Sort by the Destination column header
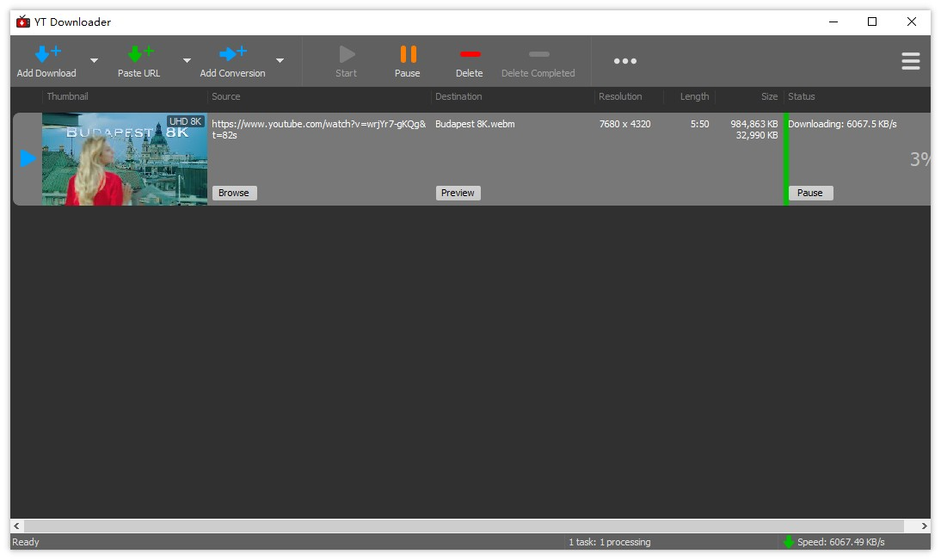The image size is (941, 560). click(x=458, y=96)
